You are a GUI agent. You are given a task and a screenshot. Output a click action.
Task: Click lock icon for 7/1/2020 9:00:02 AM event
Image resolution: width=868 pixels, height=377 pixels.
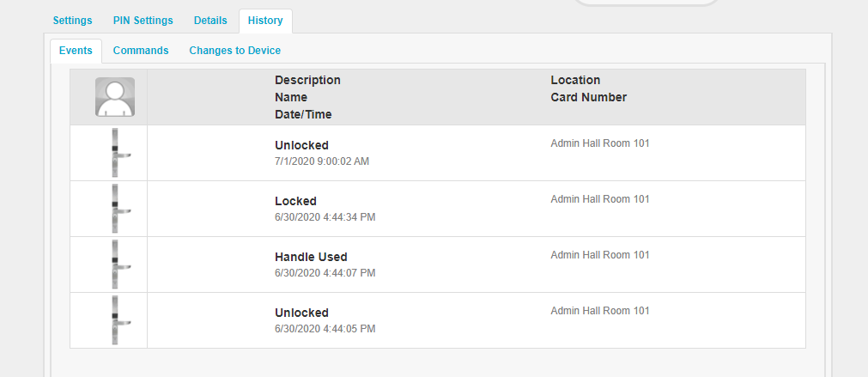pyautogui.click(x=120, y=153)
